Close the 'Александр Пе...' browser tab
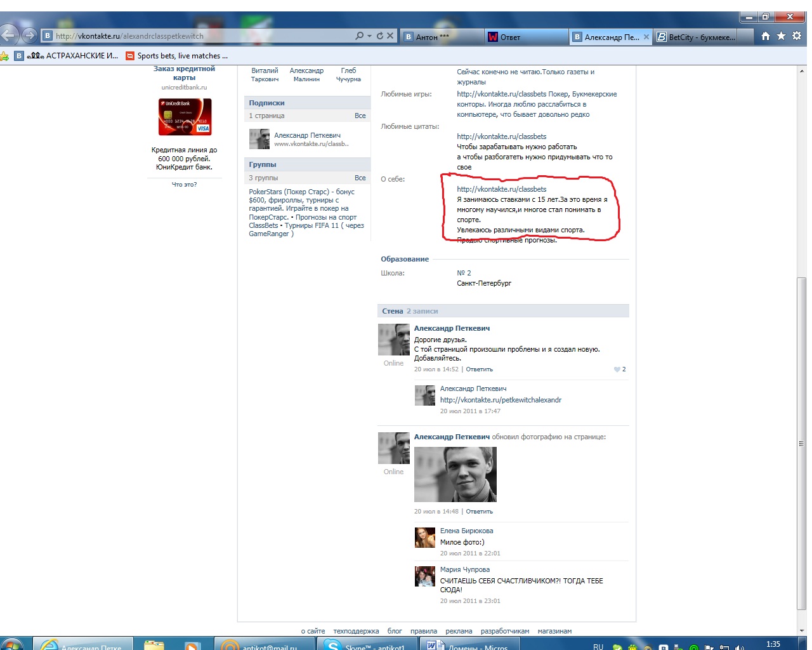Screen dimensions: 812x650 pos(646,37)
